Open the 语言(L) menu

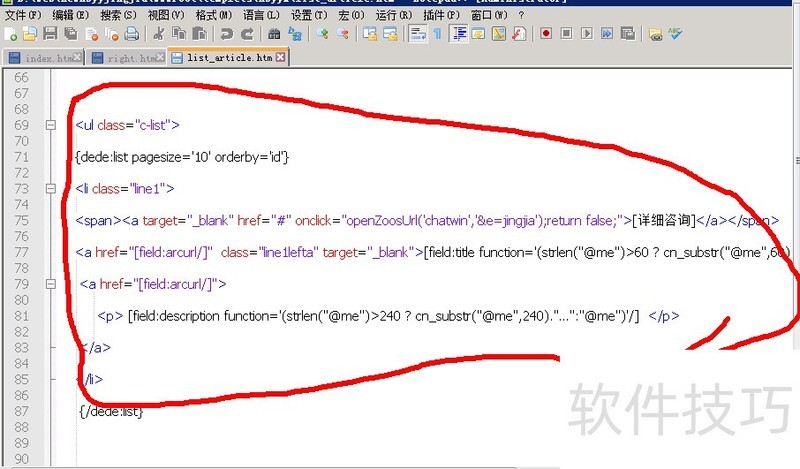[261, 15]
